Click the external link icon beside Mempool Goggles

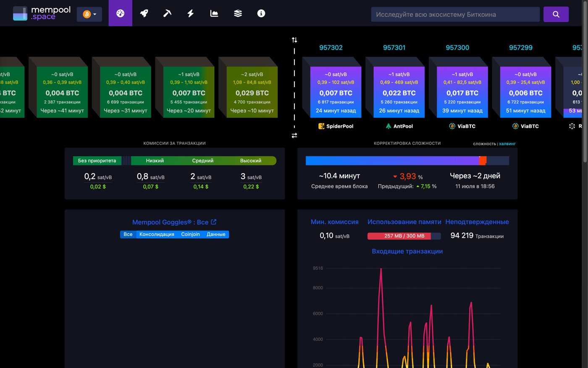(213, 222)
